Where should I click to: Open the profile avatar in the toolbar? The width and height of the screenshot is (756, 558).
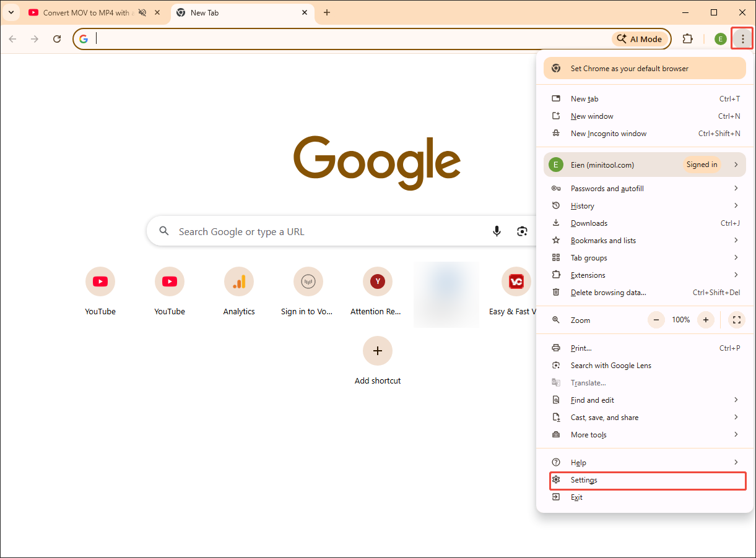tap(720, 38)
